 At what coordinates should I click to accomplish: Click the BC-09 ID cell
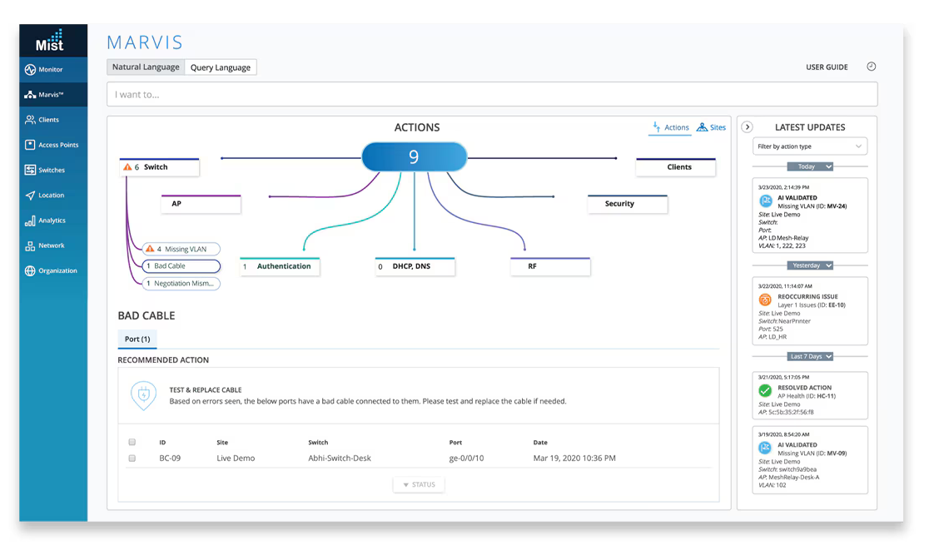click(x=170, y=458)
